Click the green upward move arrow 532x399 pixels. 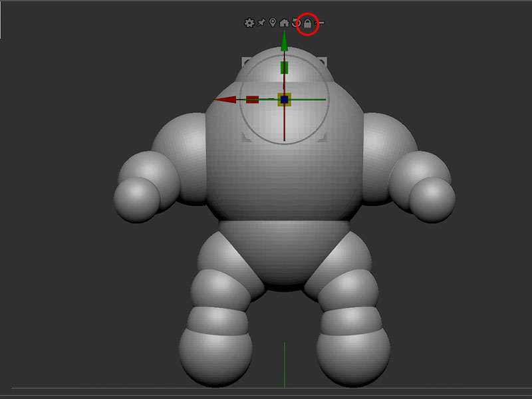tap(285, 41)
